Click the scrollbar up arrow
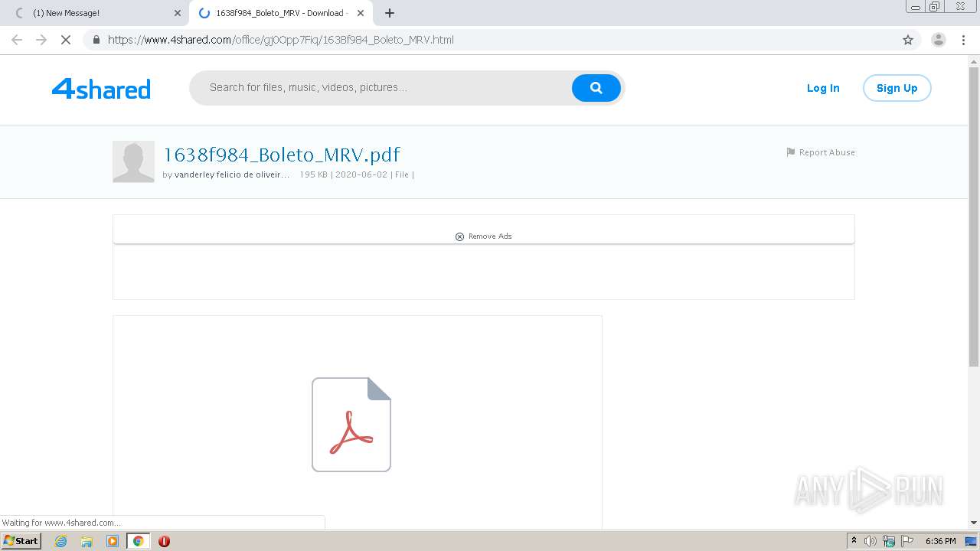This screenshot has width=980, height=551. 974,60
